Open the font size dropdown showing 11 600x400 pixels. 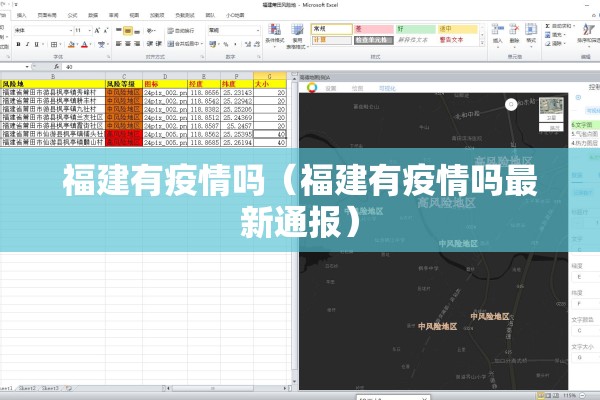tap(90, 30)
